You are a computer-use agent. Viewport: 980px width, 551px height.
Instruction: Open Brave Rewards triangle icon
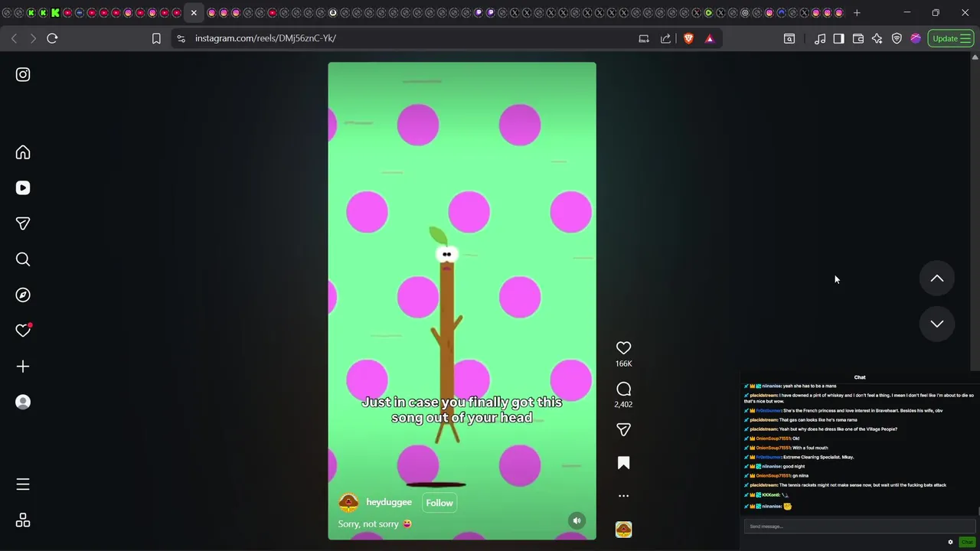click(x=710, y=38)
